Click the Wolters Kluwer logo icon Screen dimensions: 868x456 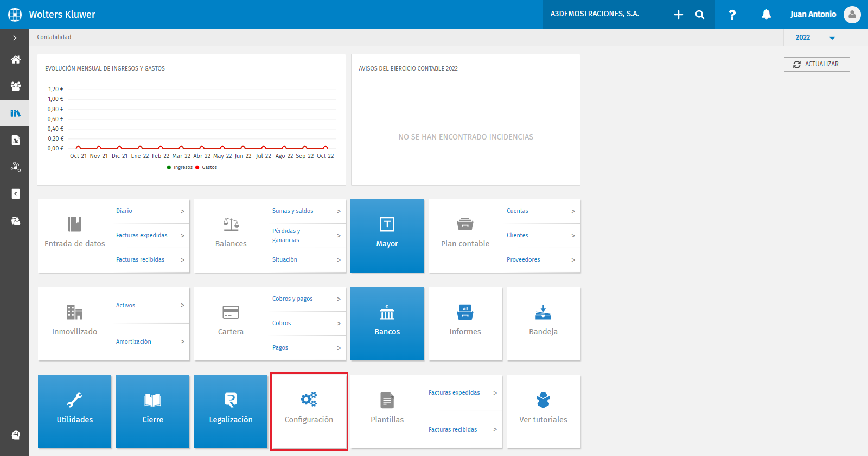coord(15,15)
